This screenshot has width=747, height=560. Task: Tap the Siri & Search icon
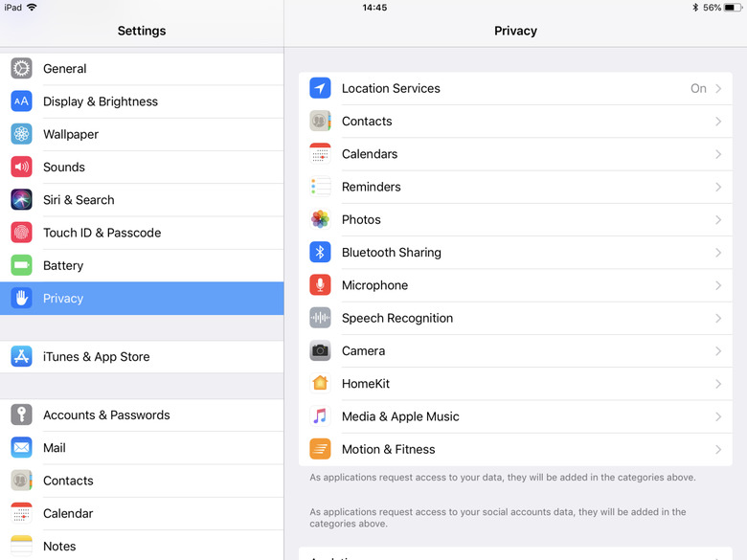coord(21,200)
